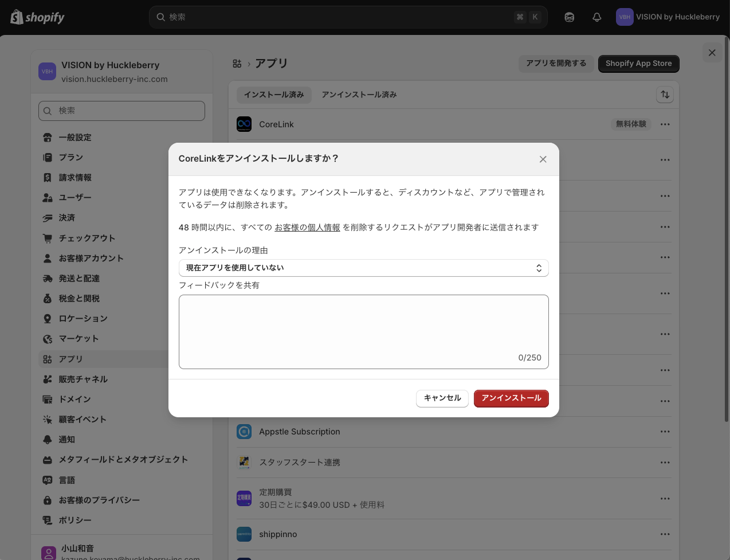This screenshot has width=730, height=560.
Task: Open more menu for shippinno row
Action: coord(665,534)
